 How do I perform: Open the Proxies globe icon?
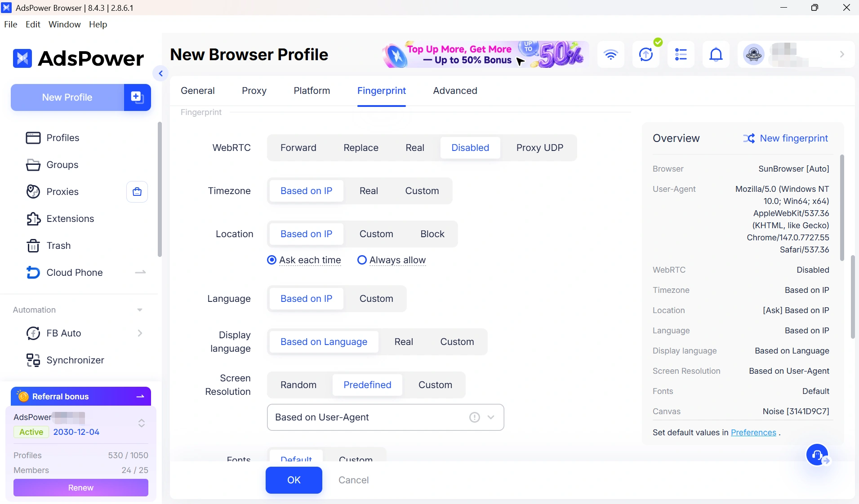[33, 192]
